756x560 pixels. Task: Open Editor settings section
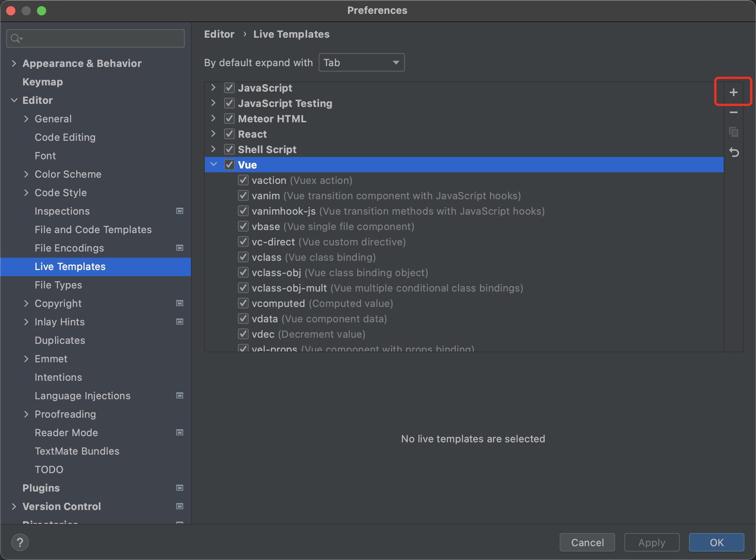[x=37, y=100]
